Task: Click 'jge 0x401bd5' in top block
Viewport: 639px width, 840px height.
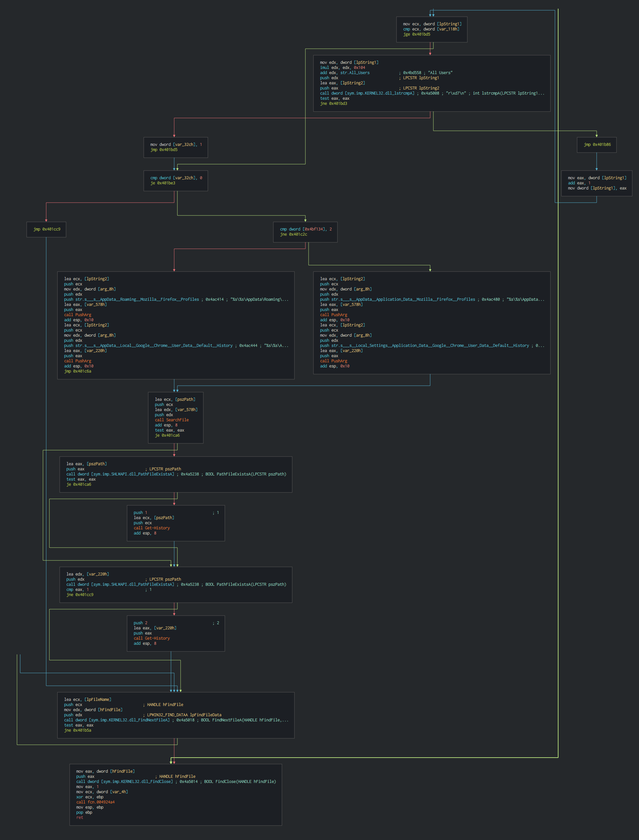Action: pos(416,34)
